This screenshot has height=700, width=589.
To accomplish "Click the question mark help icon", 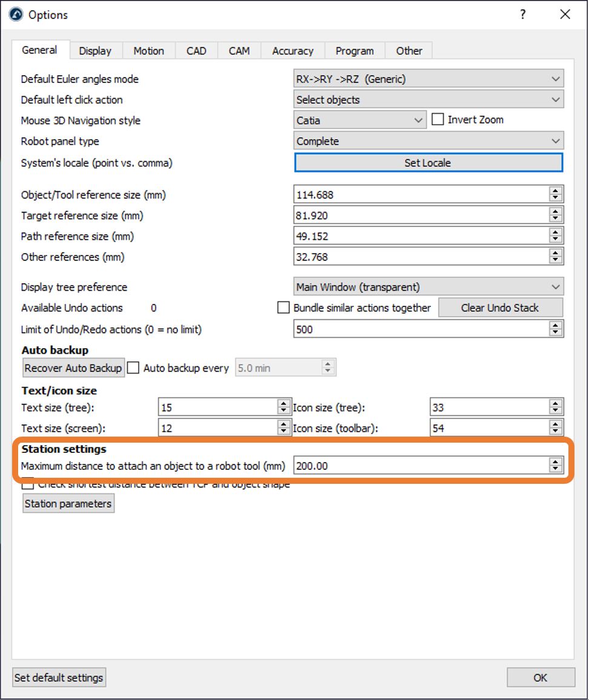I will (x=523, y=15).
